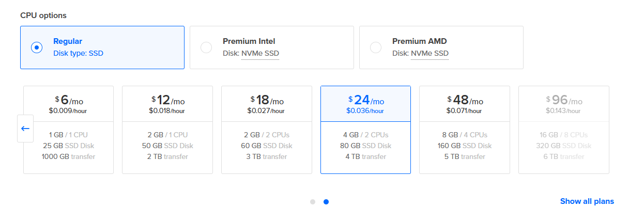Select the Premium Intel radio button

[206, 47]
